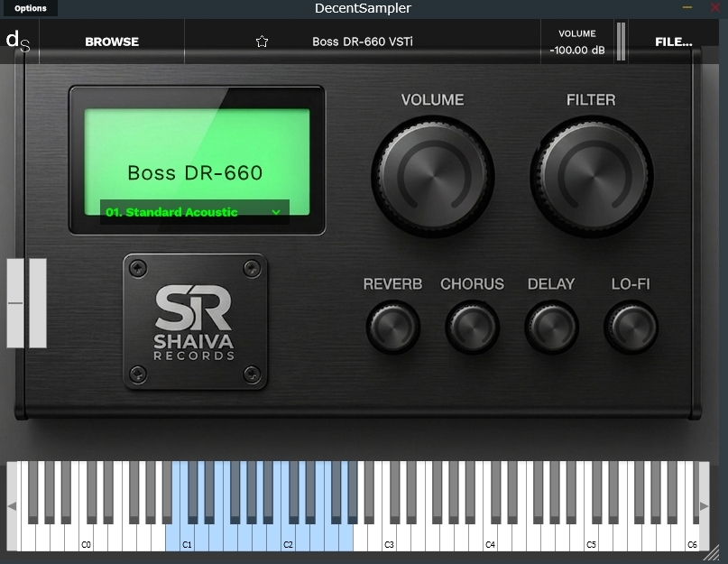This screenshot has width=728, height=564.
Task: Open the Options menu
Action: 30,8
